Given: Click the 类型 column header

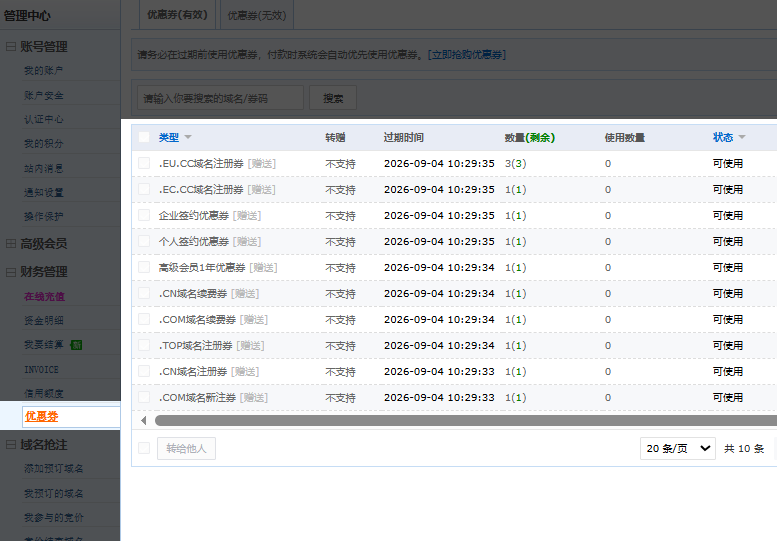Looking at the screenshot, I should click(x=169, y=137).
